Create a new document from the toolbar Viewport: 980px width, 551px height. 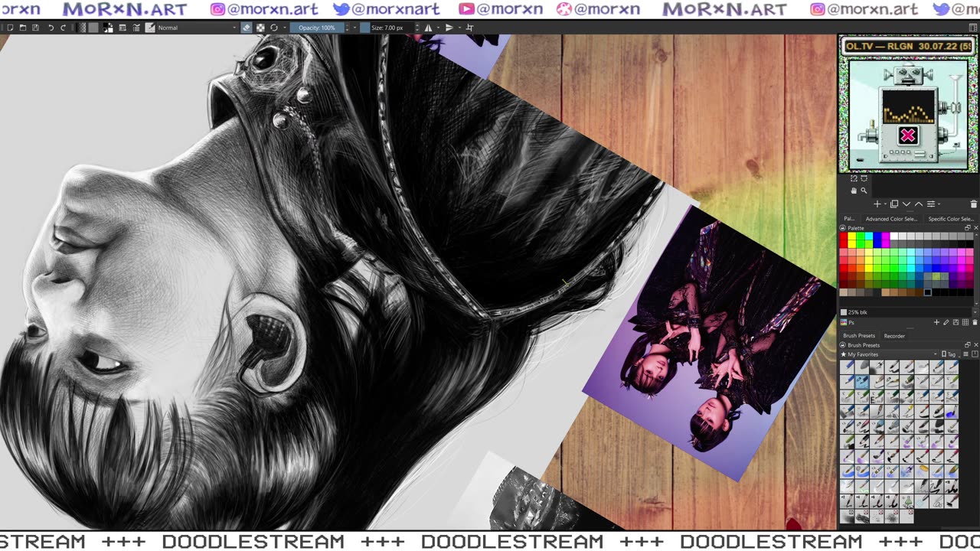tap(10, 28)
